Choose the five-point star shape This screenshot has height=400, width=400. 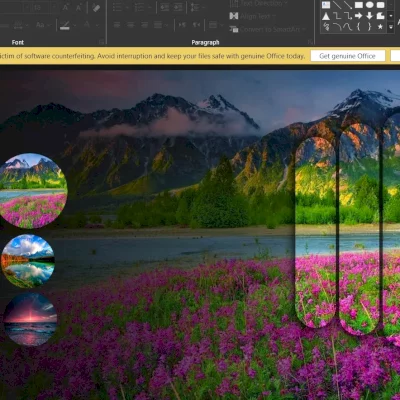point(380,27)
